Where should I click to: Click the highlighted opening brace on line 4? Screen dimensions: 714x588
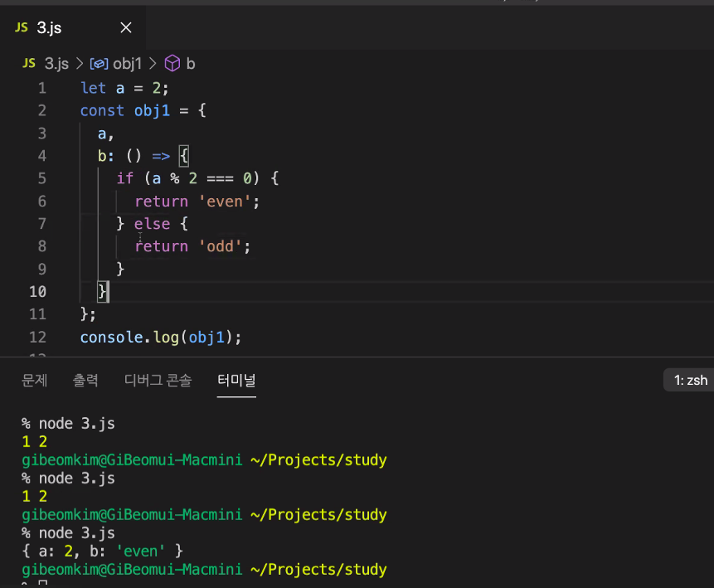[x=183, y=156]
